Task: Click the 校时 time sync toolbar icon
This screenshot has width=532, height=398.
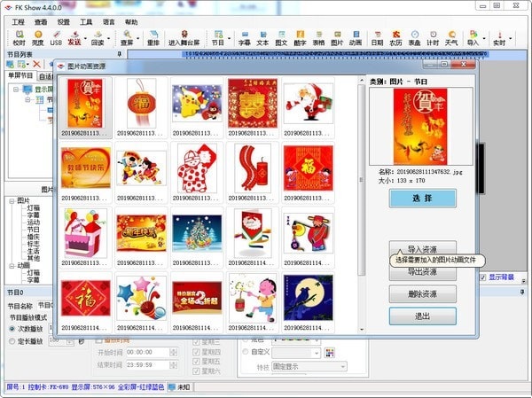Action: pos(19,38)
